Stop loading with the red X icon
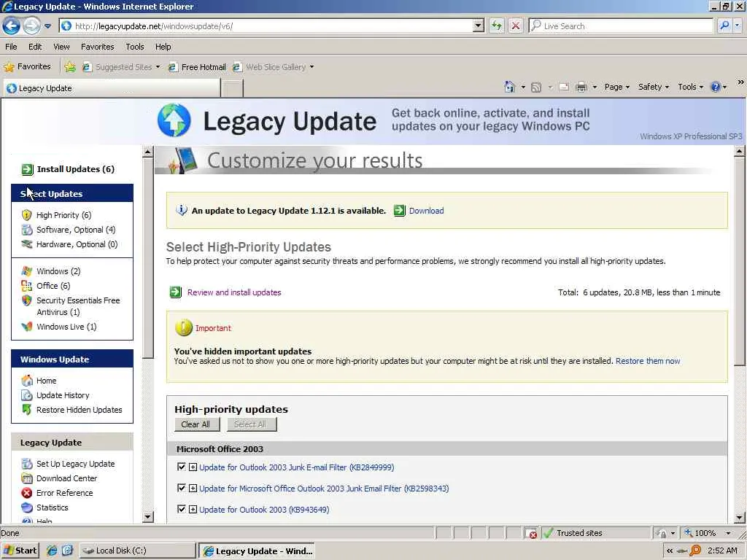The height and width of the screenshot is (560, 747). [516, 26]
